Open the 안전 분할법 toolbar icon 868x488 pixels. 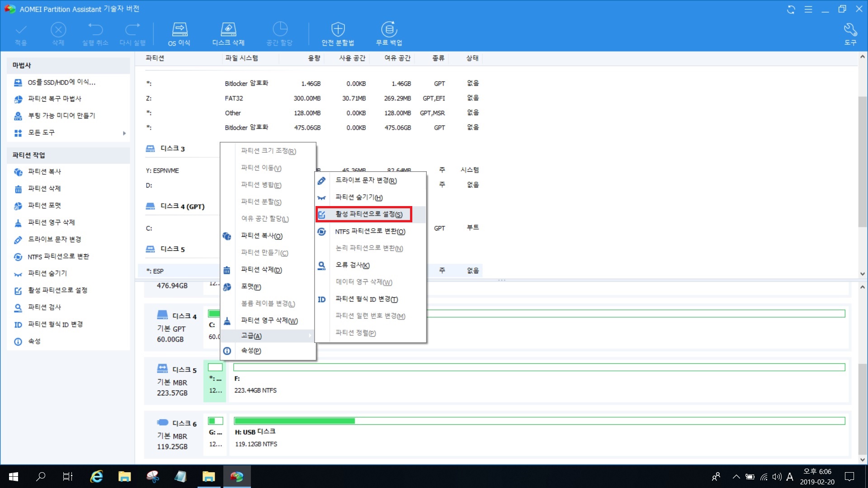[x=338, y=34]
